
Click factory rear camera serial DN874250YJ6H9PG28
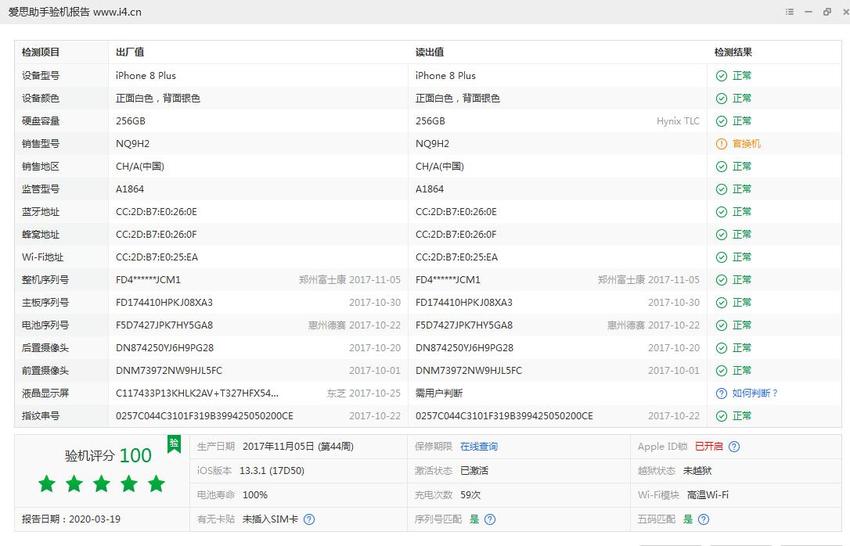(165, 348)
